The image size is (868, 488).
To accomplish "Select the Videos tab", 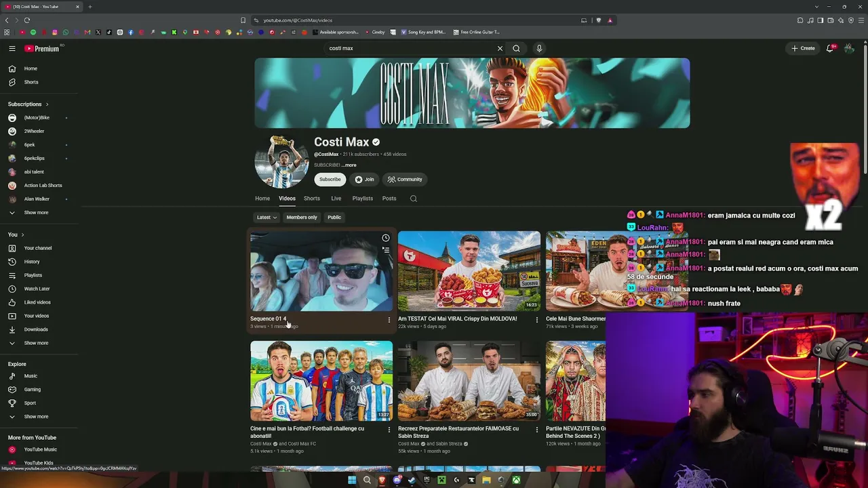I will point(287,199).
